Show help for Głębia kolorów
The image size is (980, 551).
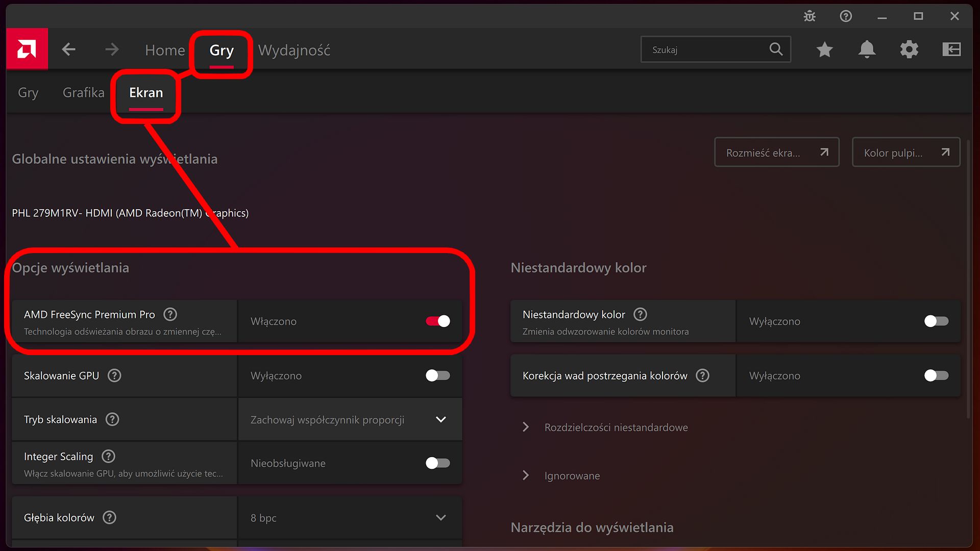pyautogui.click(x=109, y=517)
